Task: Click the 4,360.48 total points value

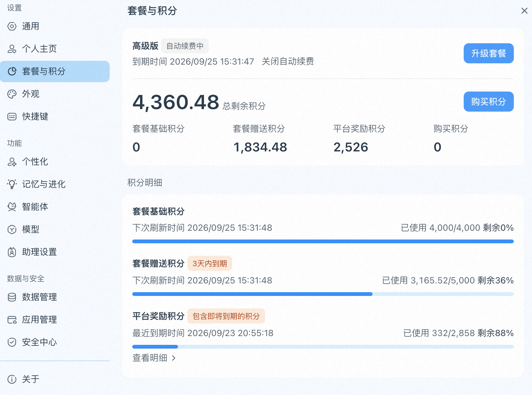Action: click(176, 102)
